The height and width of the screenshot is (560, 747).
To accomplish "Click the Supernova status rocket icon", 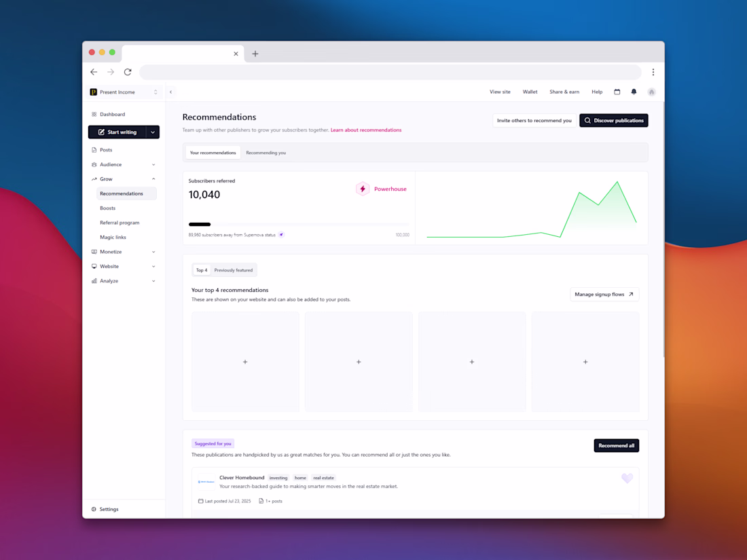I will click(281, 235).
